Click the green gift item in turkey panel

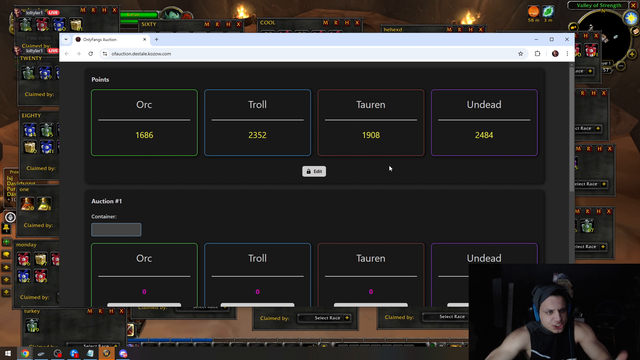click(32, 326)
